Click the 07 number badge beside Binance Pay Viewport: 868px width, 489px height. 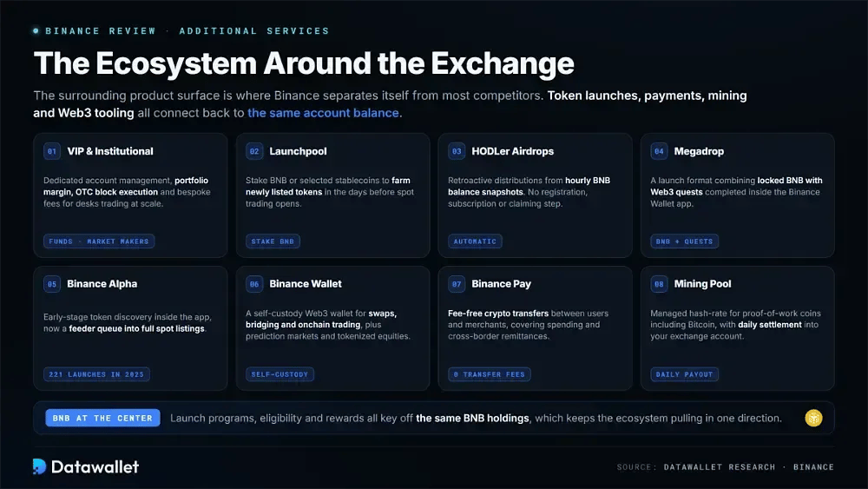click(457, 284)
